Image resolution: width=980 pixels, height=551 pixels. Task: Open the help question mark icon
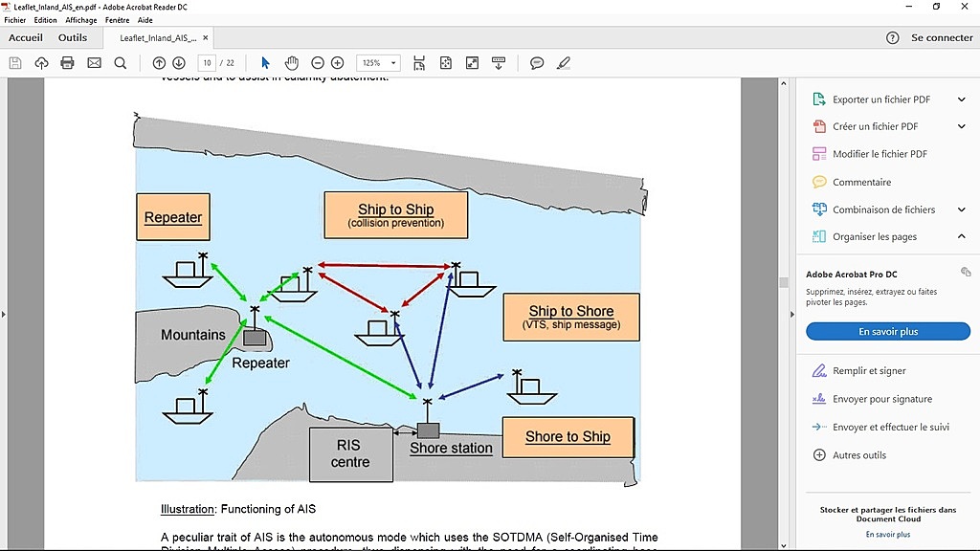(893, 38)
